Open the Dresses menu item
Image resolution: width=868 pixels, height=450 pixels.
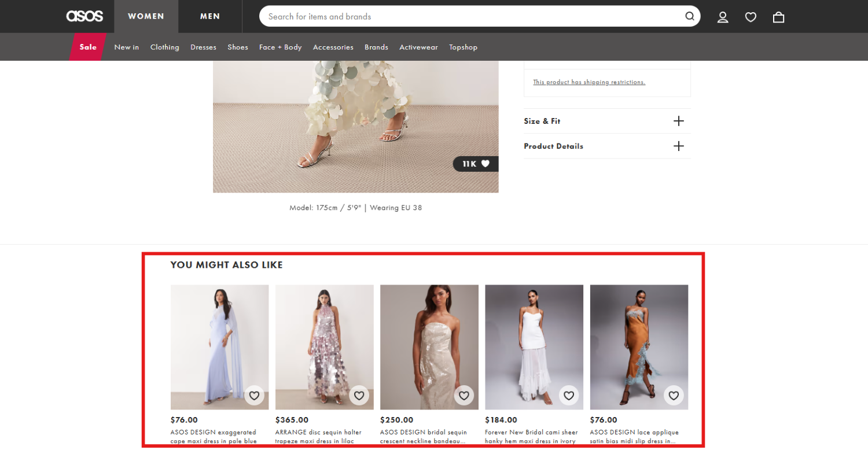click(x=203, y=47)
